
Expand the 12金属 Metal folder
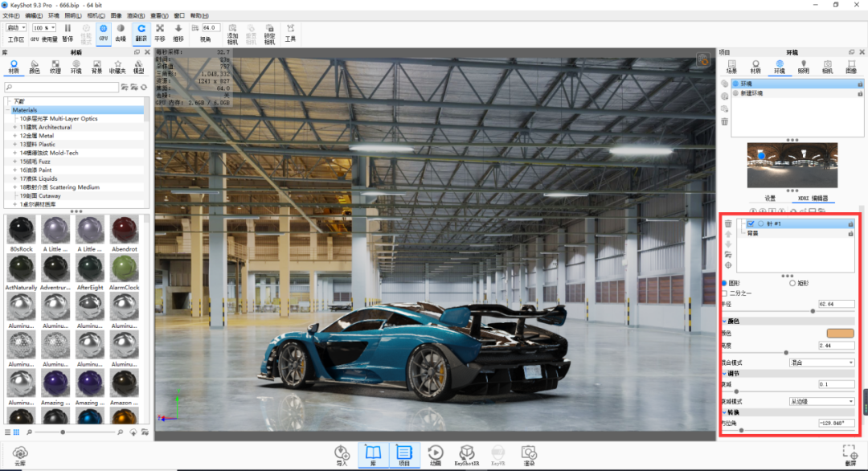click(x=14, y=136)
